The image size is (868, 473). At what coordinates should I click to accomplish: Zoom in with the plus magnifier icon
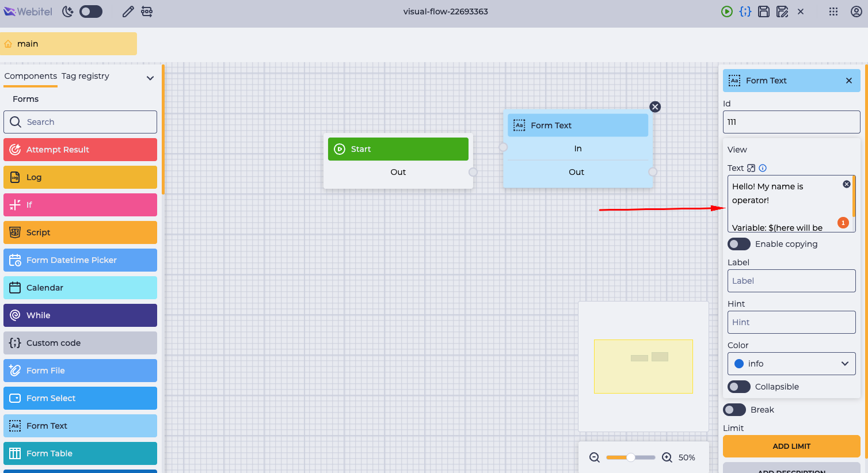pyautogui.click(x=667, y=457)
